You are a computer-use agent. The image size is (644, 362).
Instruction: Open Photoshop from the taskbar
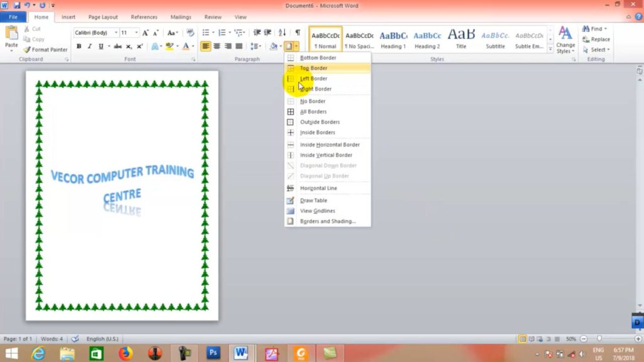point(213,353)
